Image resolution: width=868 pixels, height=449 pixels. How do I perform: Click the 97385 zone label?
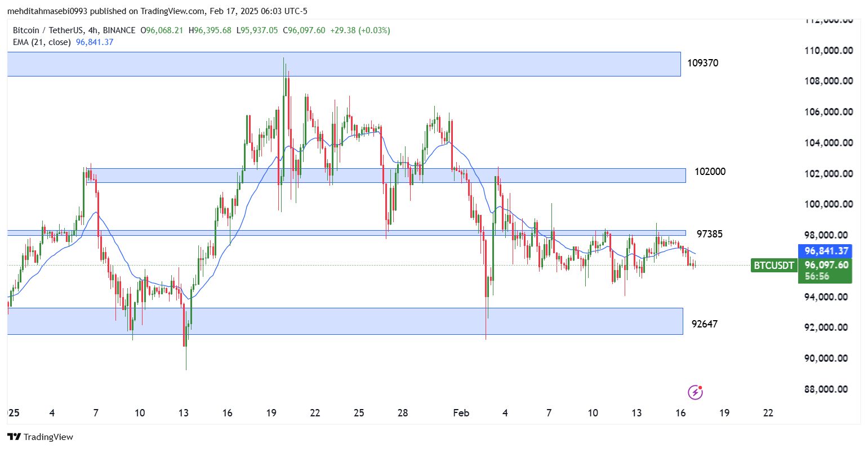710,234
